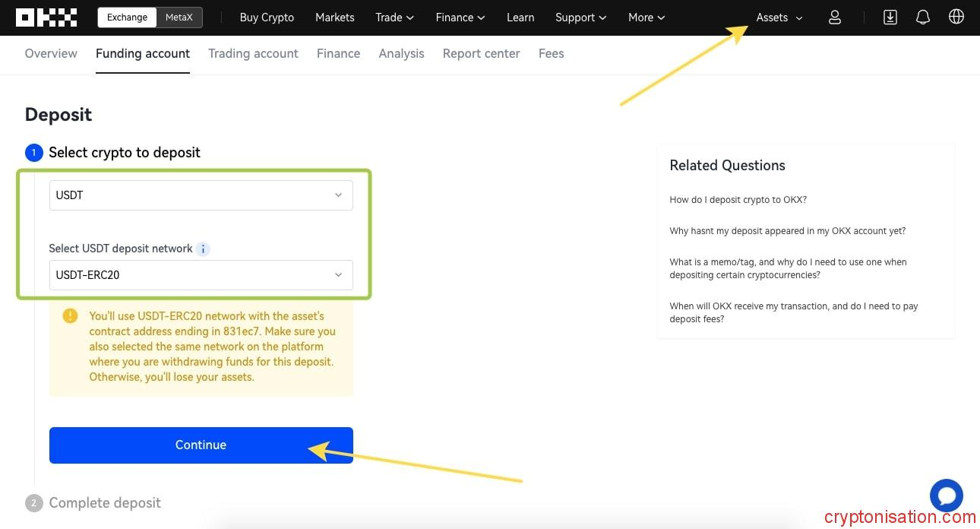The width and height of the screenshot is (980, 529).
Task: Click the Continue button
Action: (x=201, y=445)
